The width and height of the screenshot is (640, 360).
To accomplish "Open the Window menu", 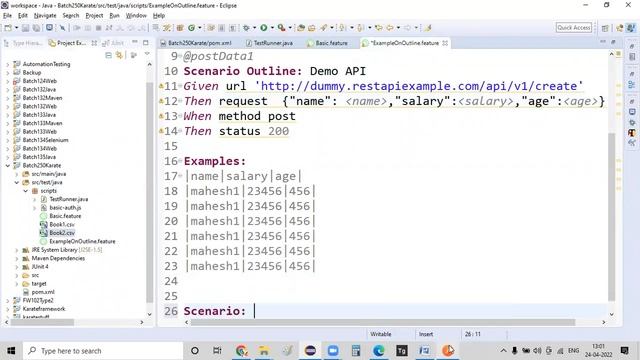I will [x=136, y=16].
